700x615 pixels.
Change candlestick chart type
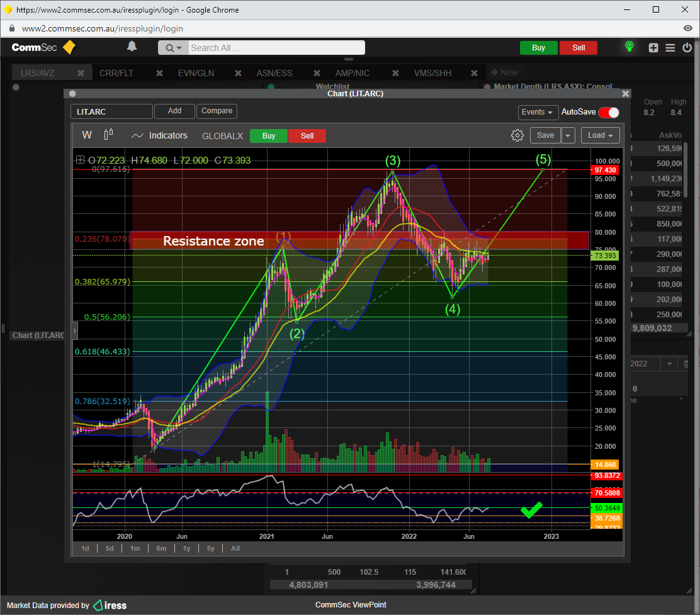[x=108, y=134]
